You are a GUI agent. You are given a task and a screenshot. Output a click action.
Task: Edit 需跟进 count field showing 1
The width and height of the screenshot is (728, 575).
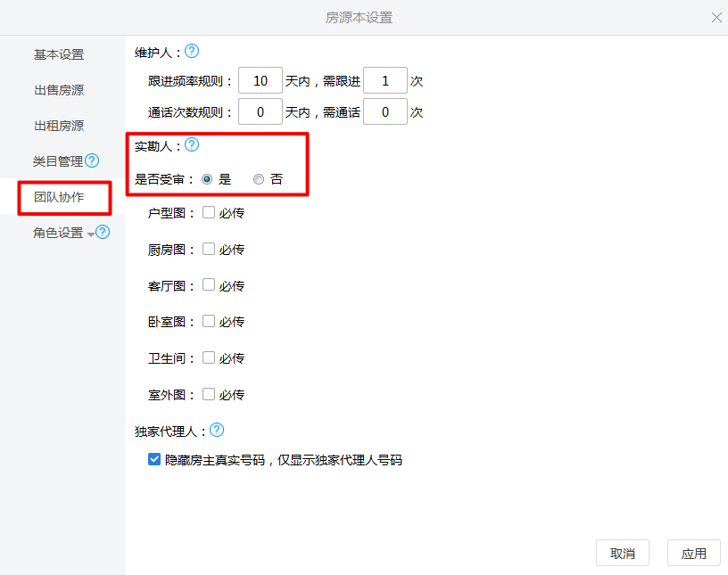coord(385,81)
